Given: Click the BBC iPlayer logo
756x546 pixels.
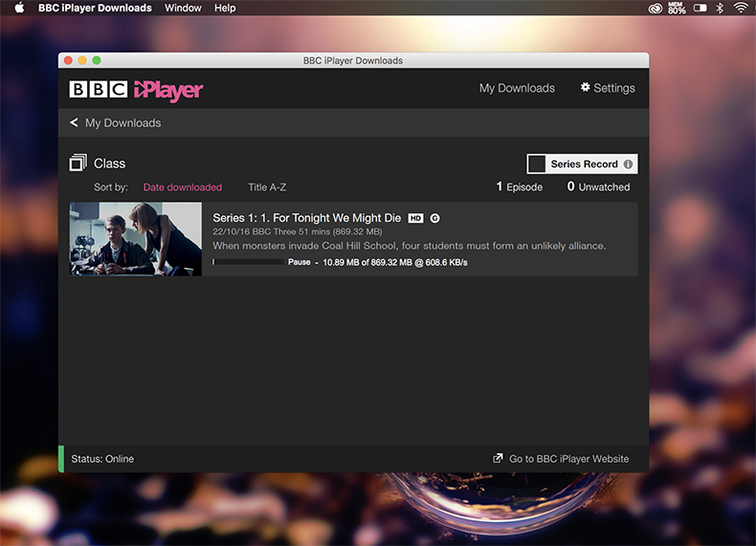Looking at the screenshot, I should (136, 90).
